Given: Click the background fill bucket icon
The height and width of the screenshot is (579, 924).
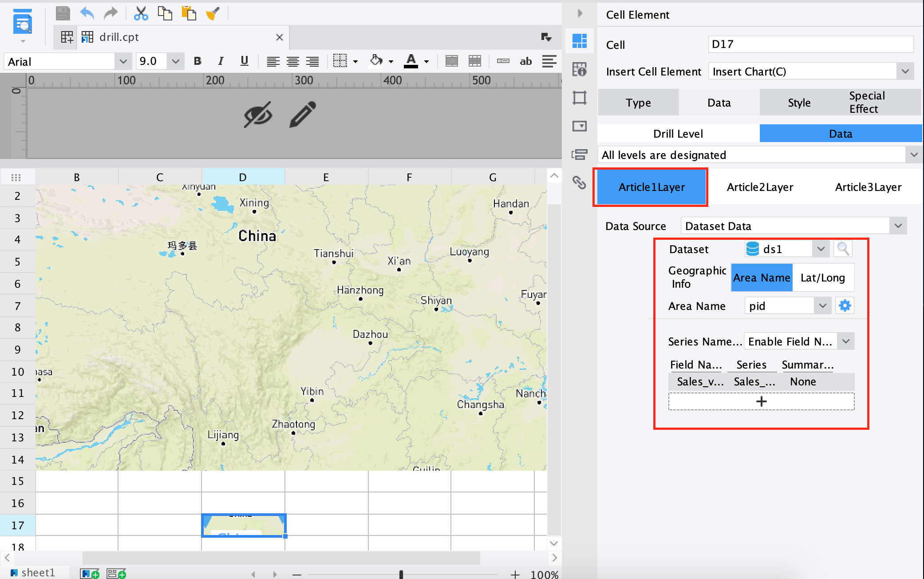Looking at the screenshot, I should [x=376, y=60].
